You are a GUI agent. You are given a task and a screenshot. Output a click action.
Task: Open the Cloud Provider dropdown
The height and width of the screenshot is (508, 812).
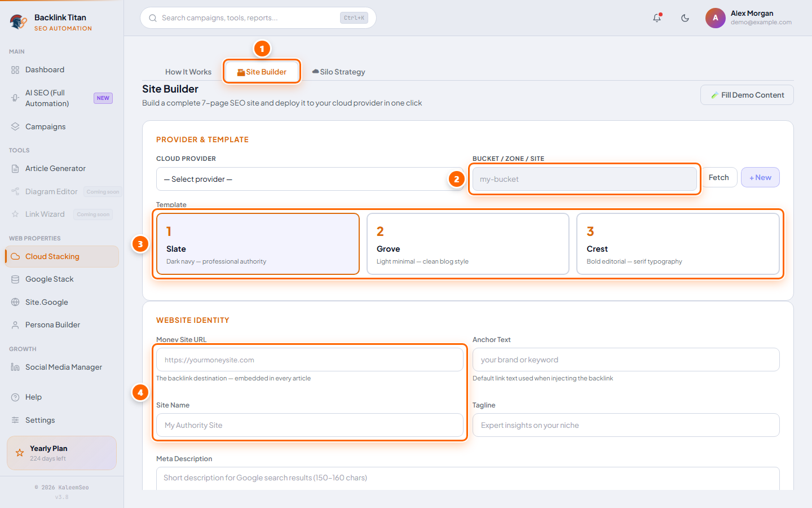tap(310, 179)
